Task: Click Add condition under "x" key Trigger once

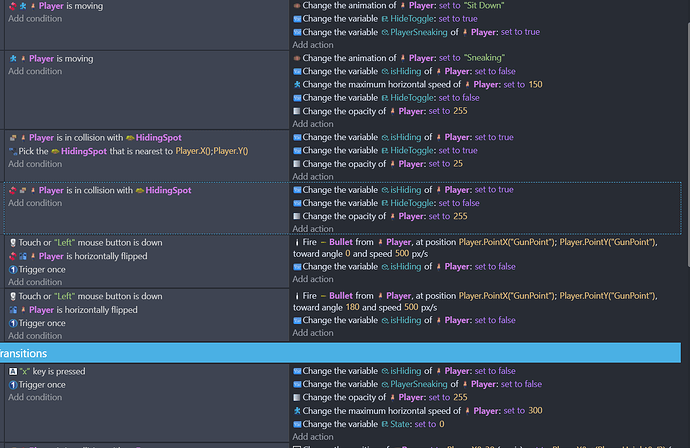Action: pyautogui.click(x=35, y=397)
